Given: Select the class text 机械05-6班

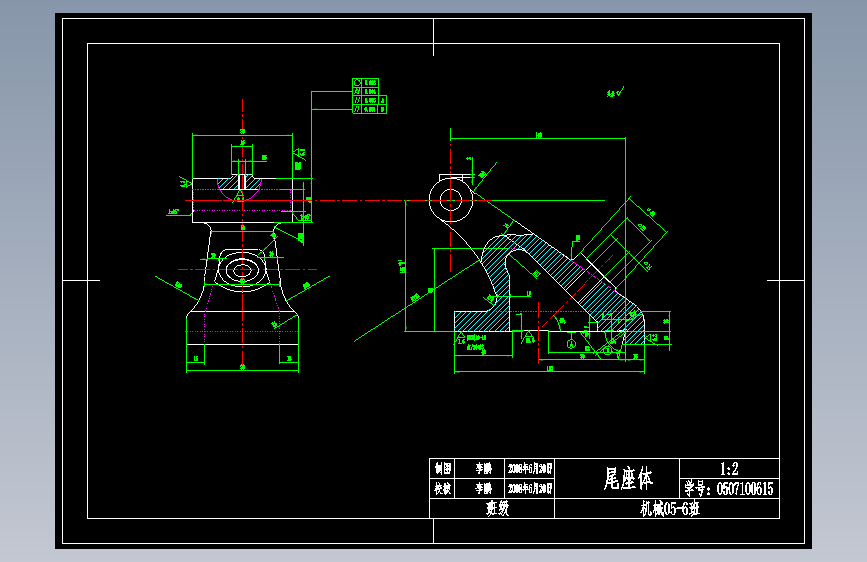Looking at the screenshot, I should (x=670, y=509).
